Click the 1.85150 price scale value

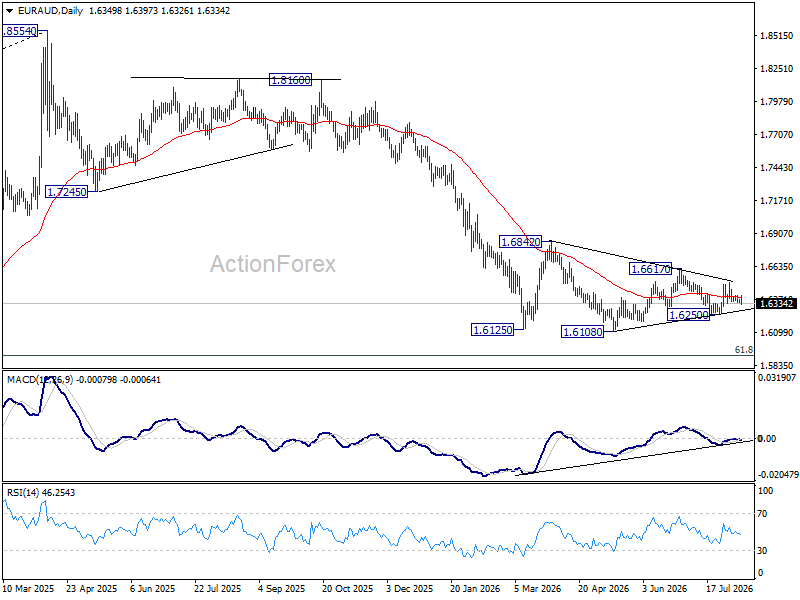(x=777, y=36)
